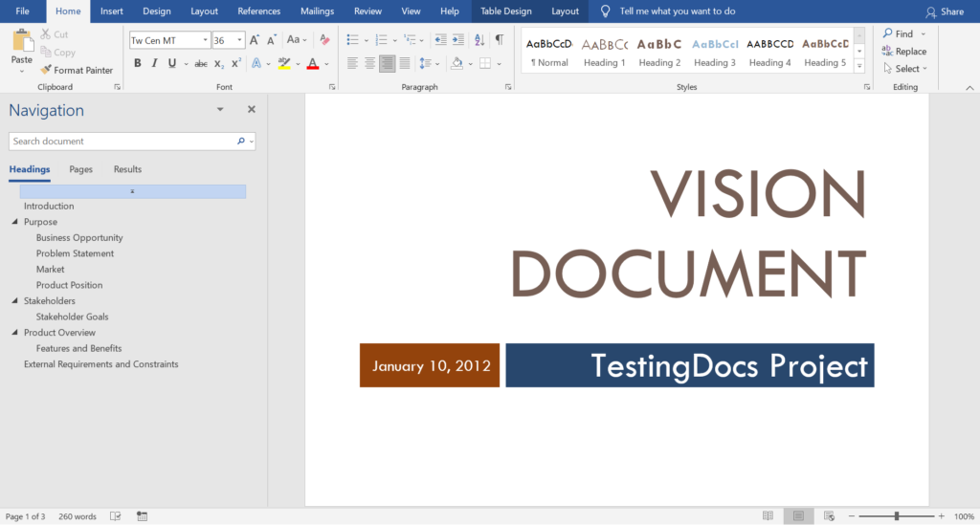Open the Insert ribbon tab
This screenshot has width=980, height=525.
click(111, 11)
